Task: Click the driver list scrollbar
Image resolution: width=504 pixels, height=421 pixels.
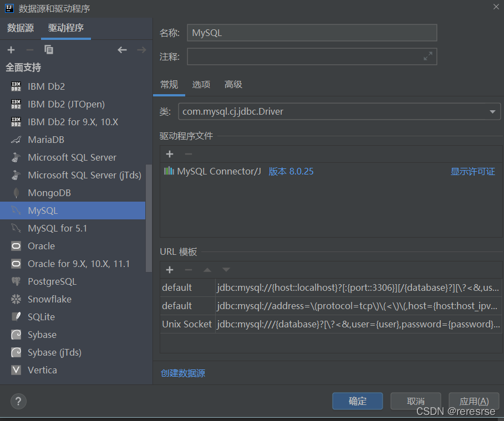Action: (149, 218)
